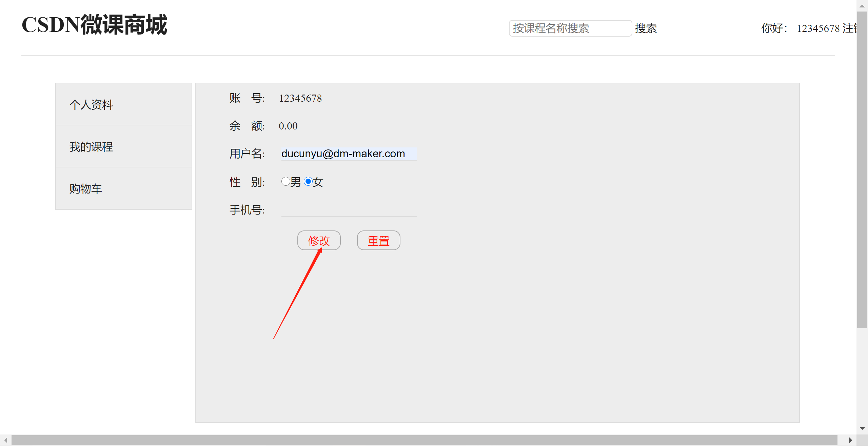868x446 pixels.
Task: Click the username 12345678 in the header
Action: coord(819,29)
